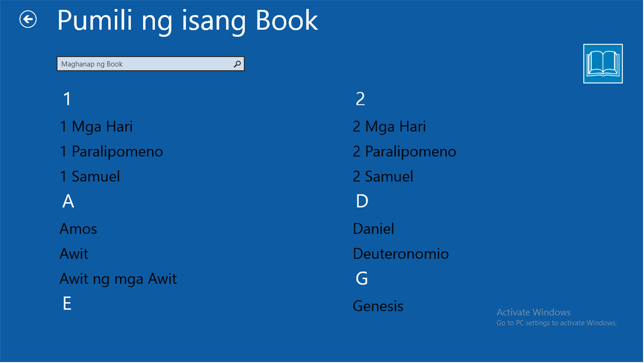Select Deuteronomio
The width and height of the screenshot is (644, 363).
pos(401,254)
